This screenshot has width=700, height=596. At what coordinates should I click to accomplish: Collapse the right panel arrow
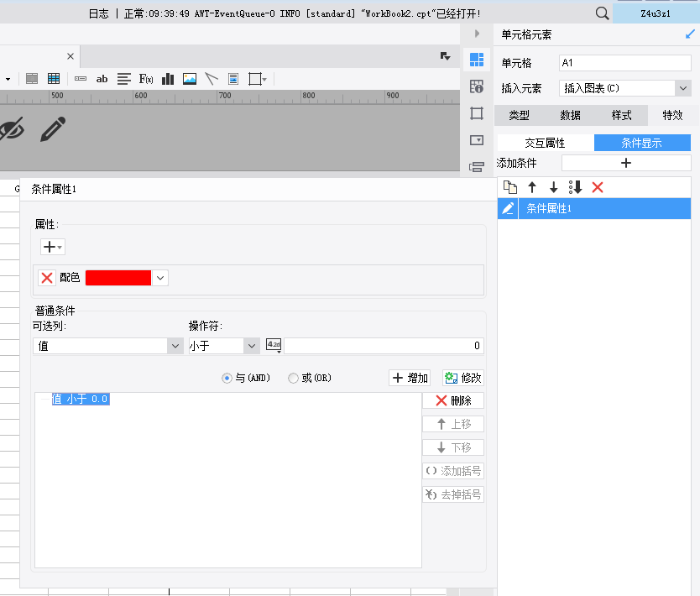tap(477, 34)
